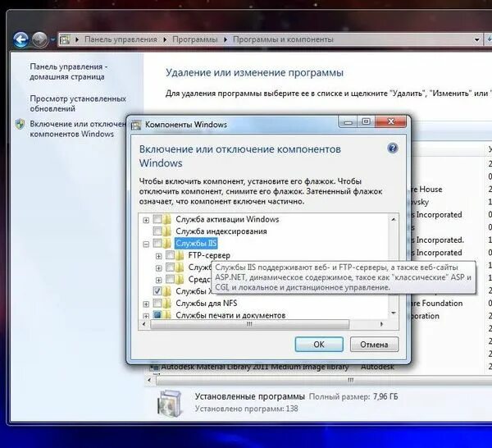Select 'Программы и компоненты' breadcrumb

pos(283,39)
